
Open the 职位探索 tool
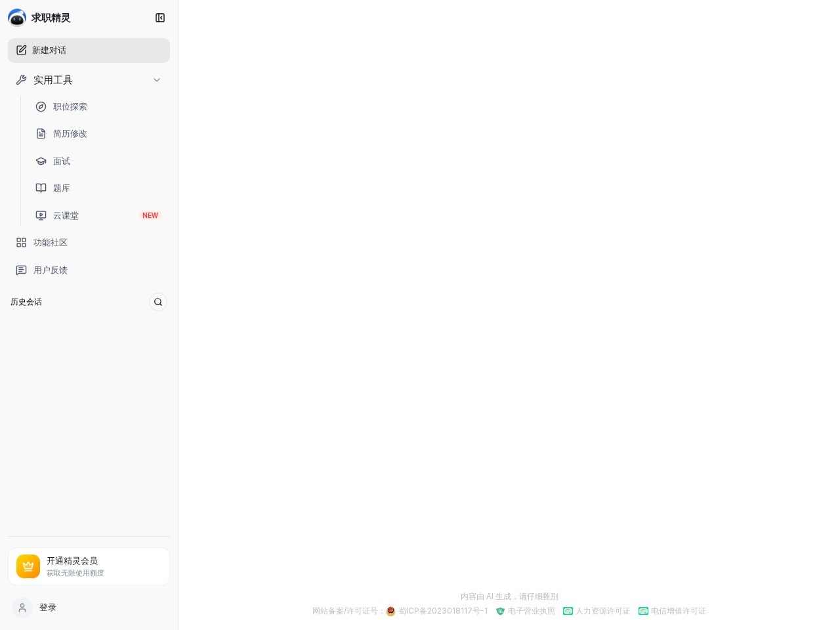pos(98,106)
